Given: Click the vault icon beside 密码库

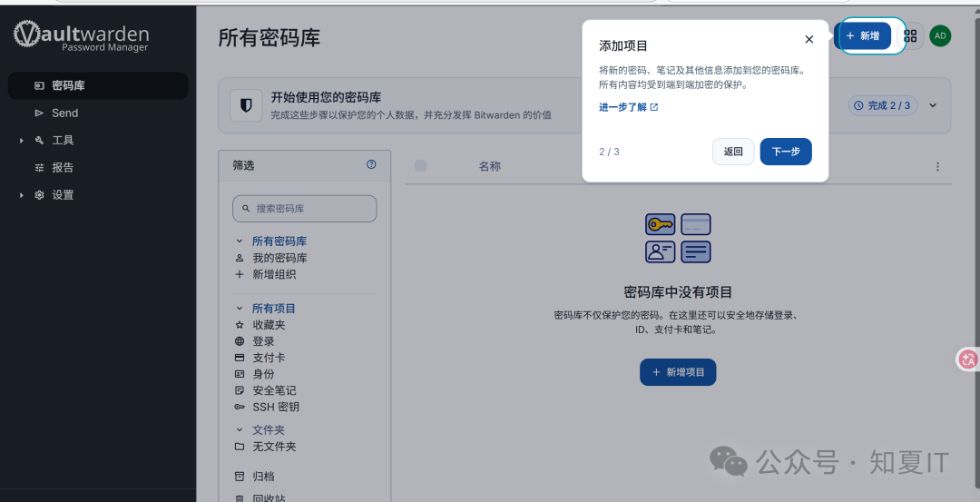Looking at the screenshot, I should (x=39, y=85).
